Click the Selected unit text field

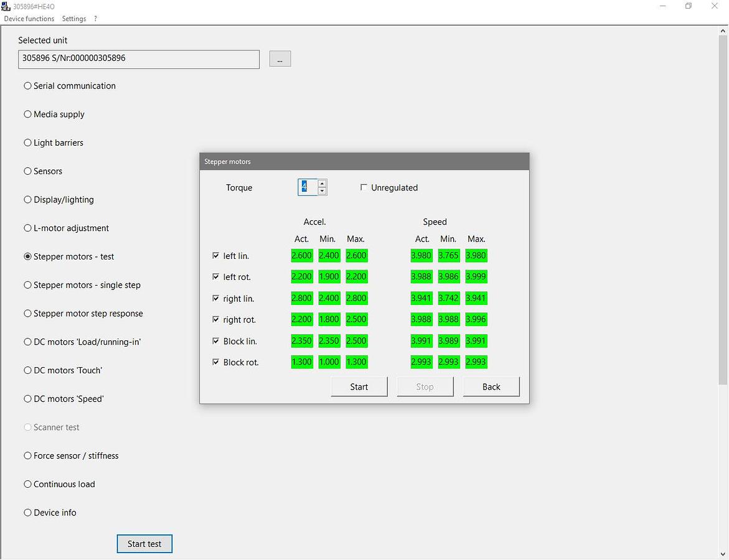(x=139, y=59)
